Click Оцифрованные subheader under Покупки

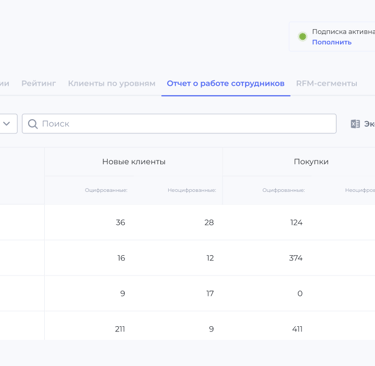(x=284, y=190)
